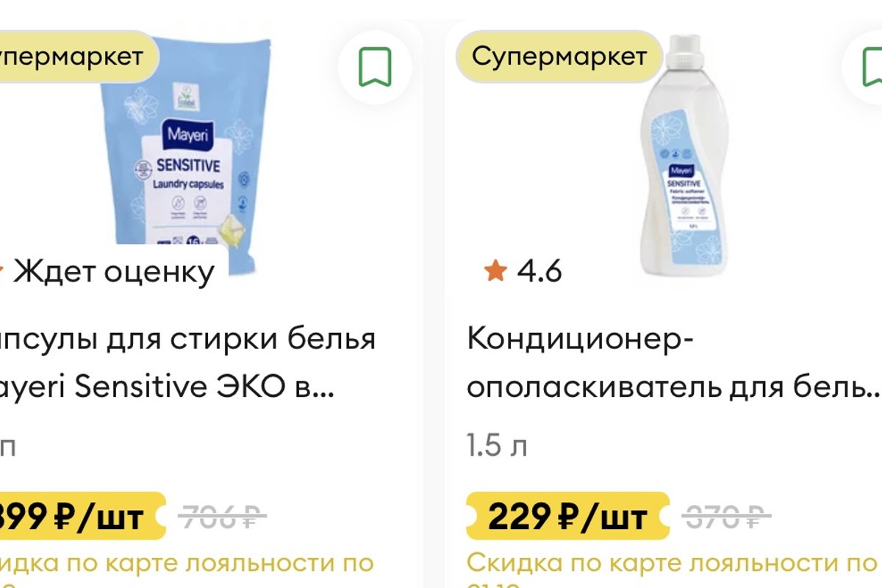The image size is (882, 588).
Task: Click the Ждет оценку rating label
Action: point(114,272)
